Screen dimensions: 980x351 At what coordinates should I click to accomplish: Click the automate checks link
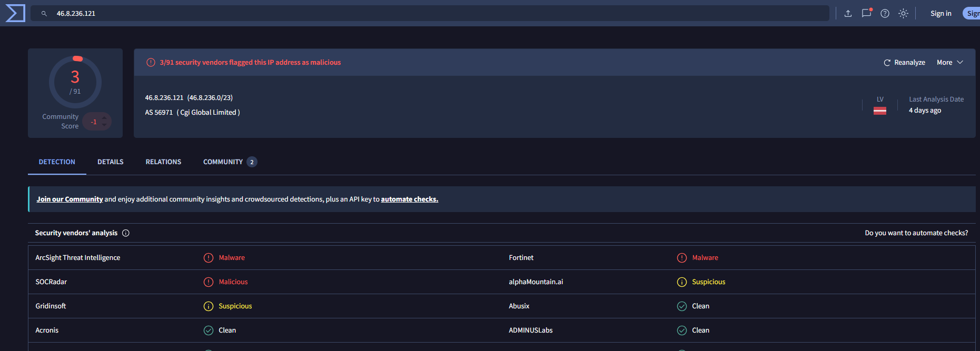410,199
